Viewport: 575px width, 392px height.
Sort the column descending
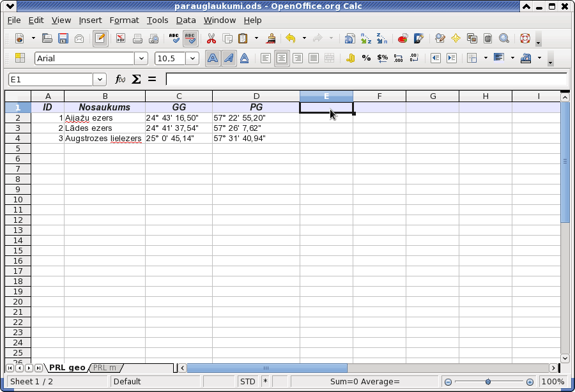pos(381,38)
